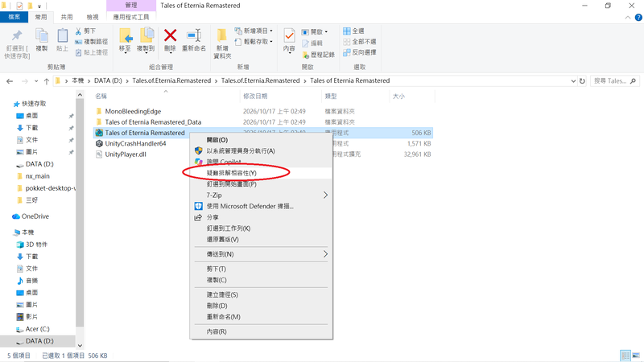Click Select all in ribbon

tap(353, 31)
